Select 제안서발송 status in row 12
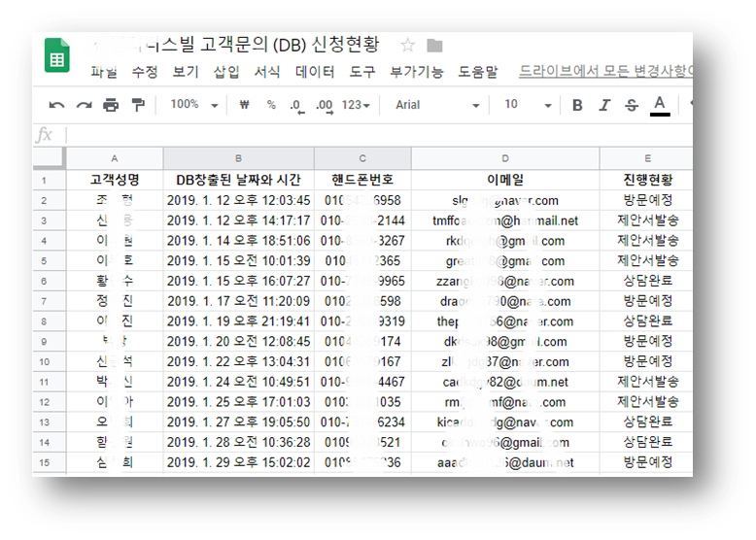The height and width of the screenshot is (540, 756). click(647, 402)
